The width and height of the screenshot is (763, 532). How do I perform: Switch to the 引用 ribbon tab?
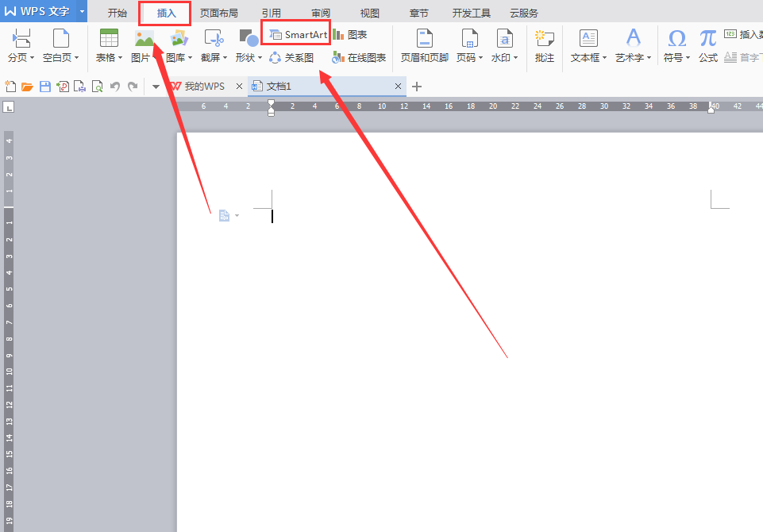pos(272,13)
